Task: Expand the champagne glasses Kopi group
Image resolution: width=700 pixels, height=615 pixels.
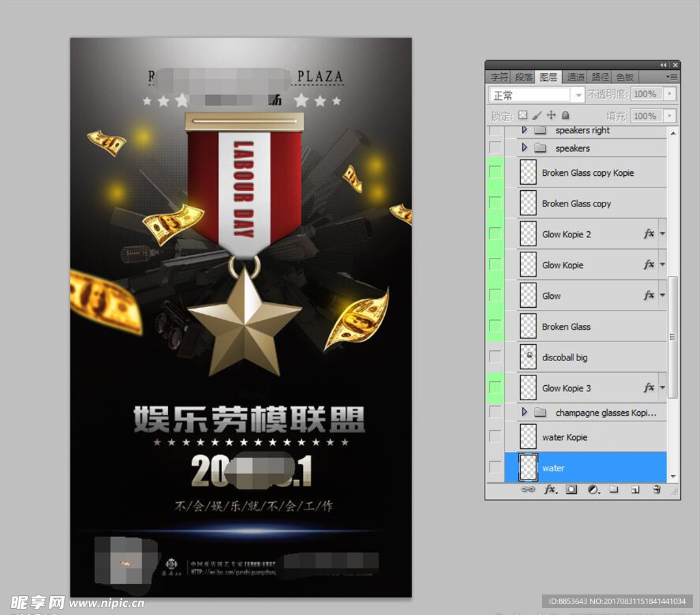Action: [524, 411]
